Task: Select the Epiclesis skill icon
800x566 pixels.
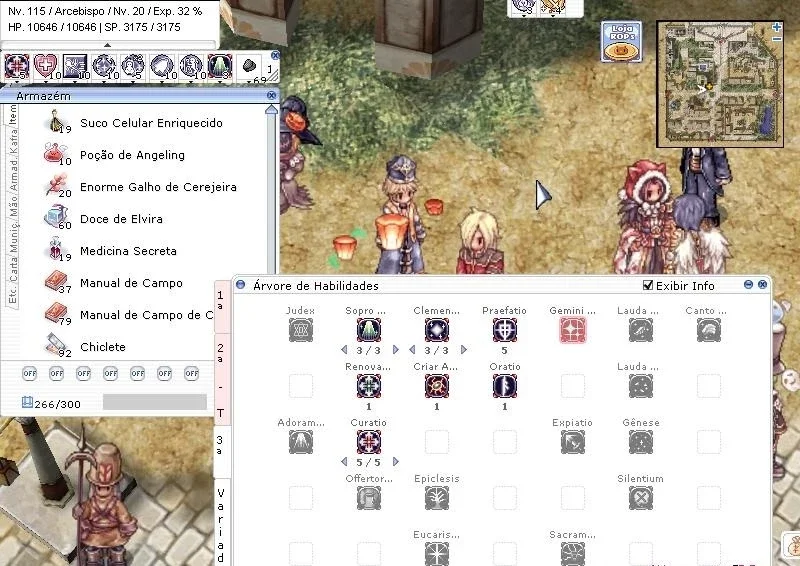Action: point(437,498)
